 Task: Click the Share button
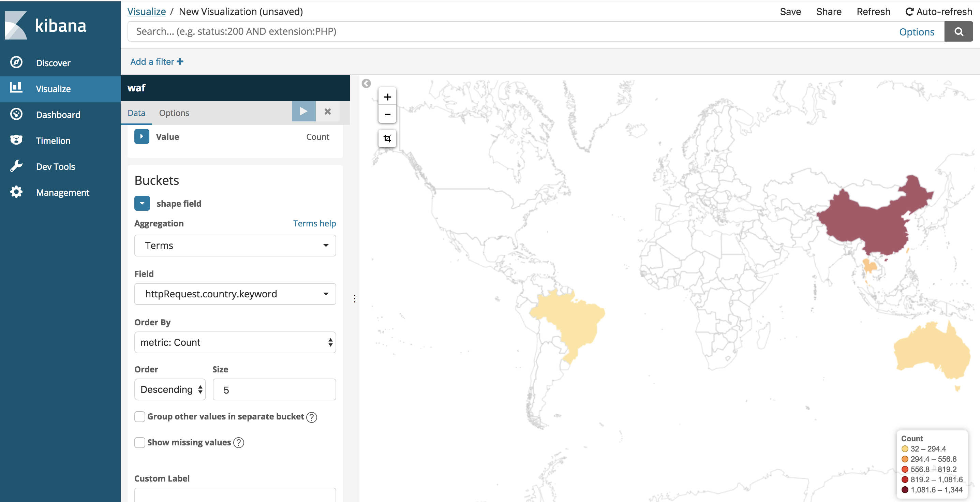tap(829, 12)
